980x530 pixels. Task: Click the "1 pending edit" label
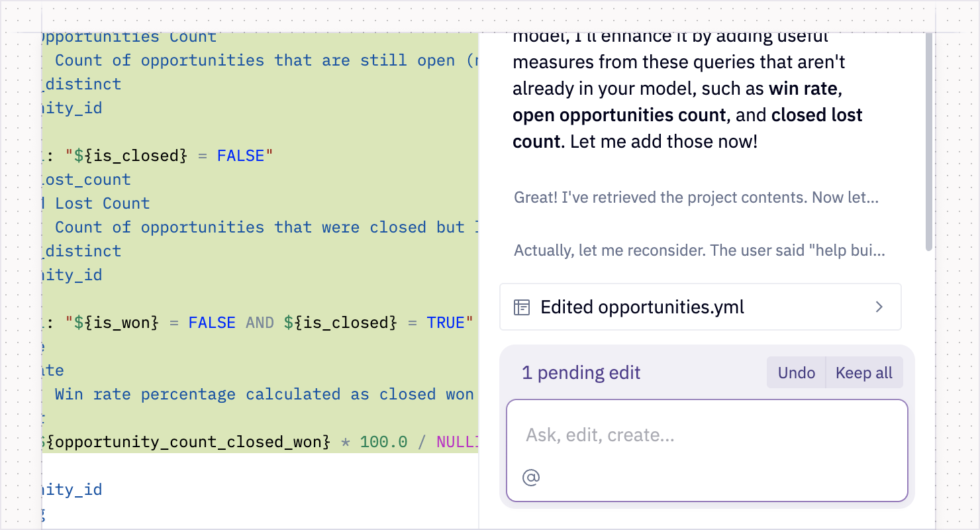(581, 372)
